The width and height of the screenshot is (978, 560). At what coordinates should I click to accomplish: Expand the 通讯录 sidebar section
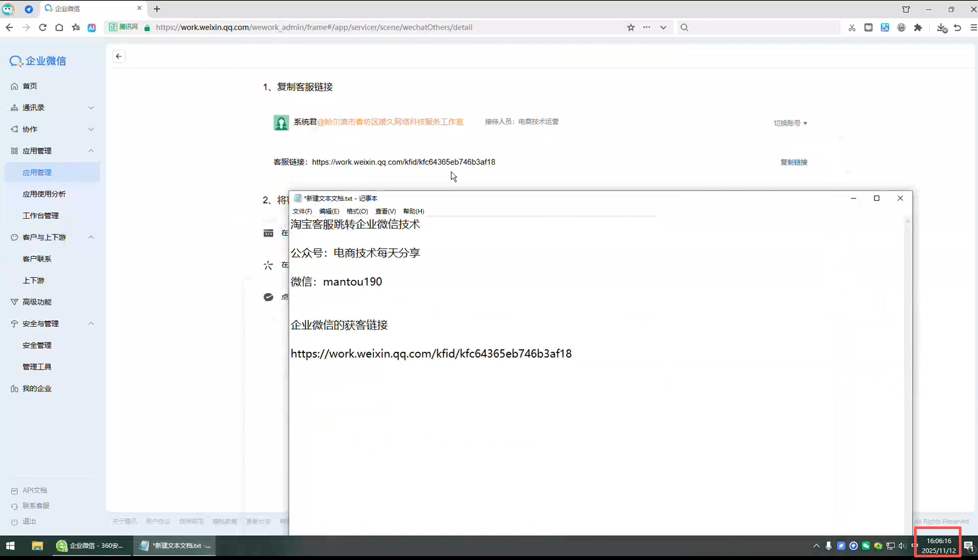click(x=91, y=107)
